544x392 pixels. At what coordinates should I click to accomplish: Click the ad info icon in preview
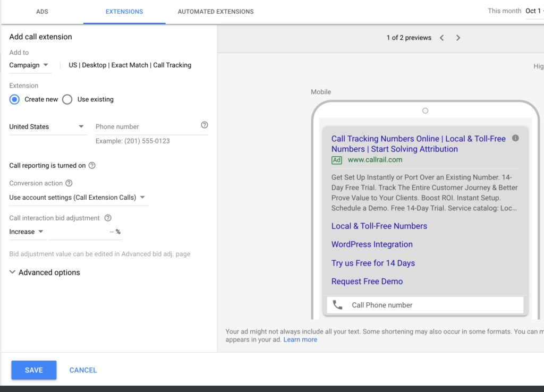pyautogui.click(x=515, y=138)
